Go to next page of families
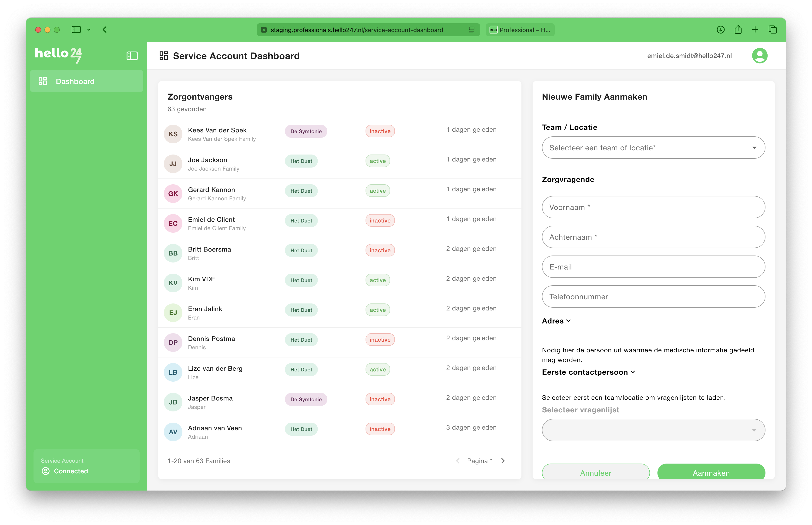 coord(503,461)
